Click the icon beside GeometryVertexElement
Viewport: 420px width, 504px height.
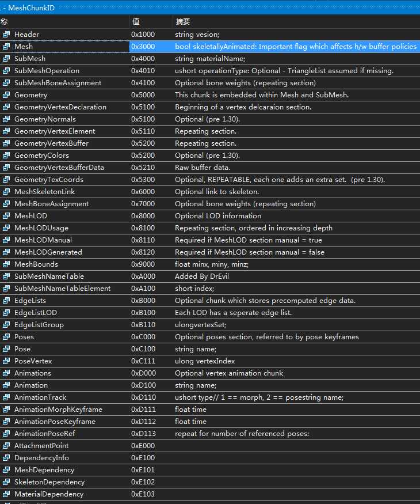click(6, 131)
